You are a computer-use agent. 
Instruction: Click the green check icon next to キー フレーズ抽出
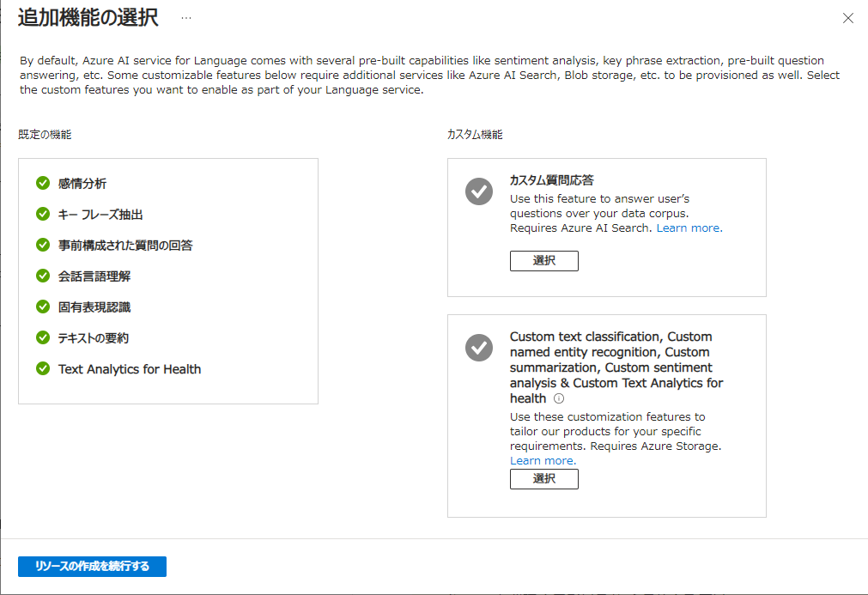pyautogui.click(x=43, y=214)
